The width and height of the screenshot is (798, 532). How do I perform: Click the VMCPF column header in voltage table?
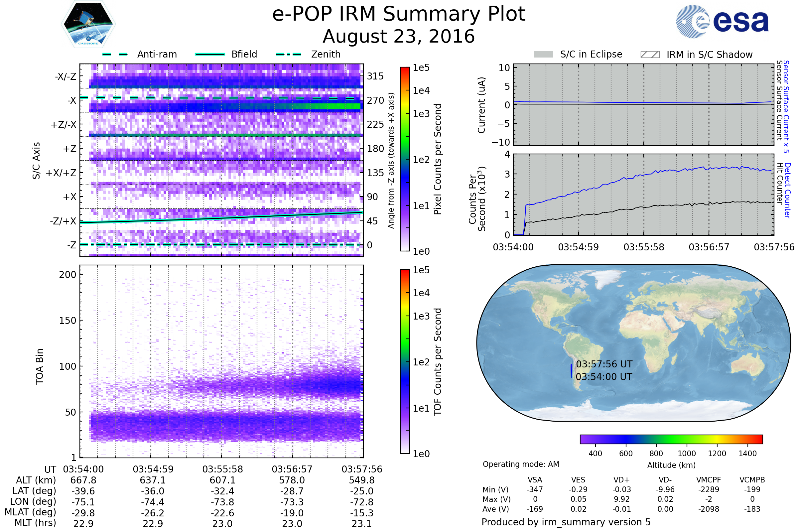709,480
